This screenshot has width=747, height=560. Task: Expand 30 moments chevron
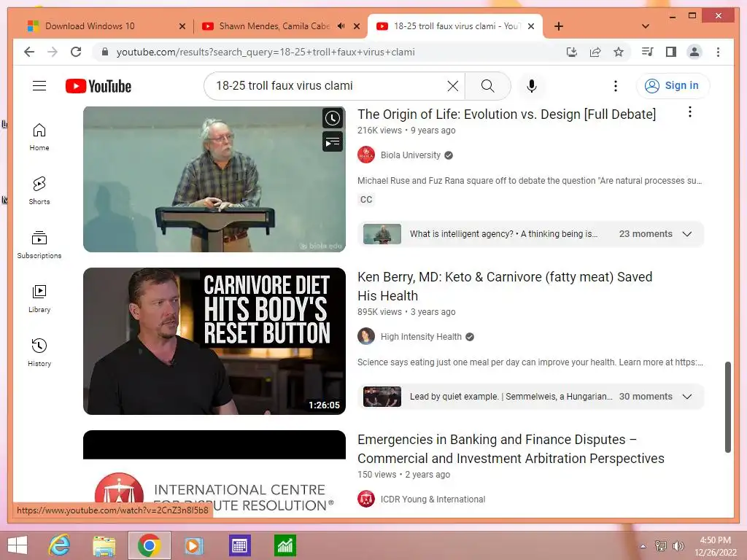point(687,397)
